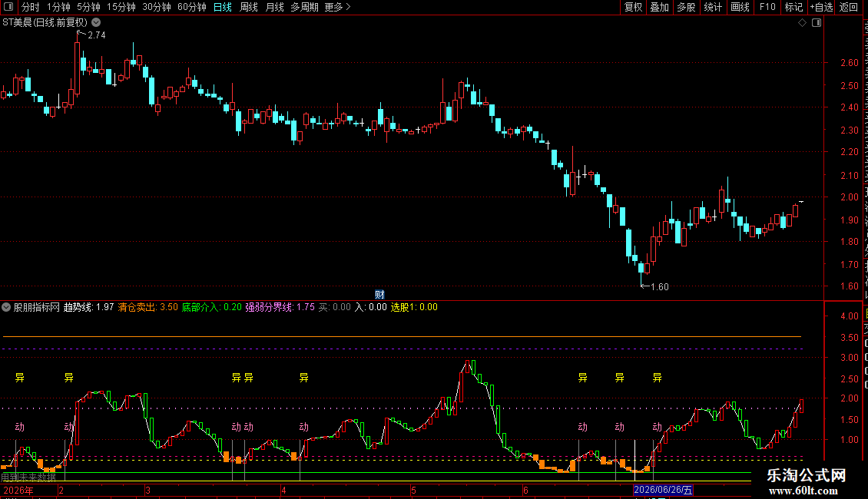
Task: Click the 买: 0.00 indicator label
Action: (334, 307)
